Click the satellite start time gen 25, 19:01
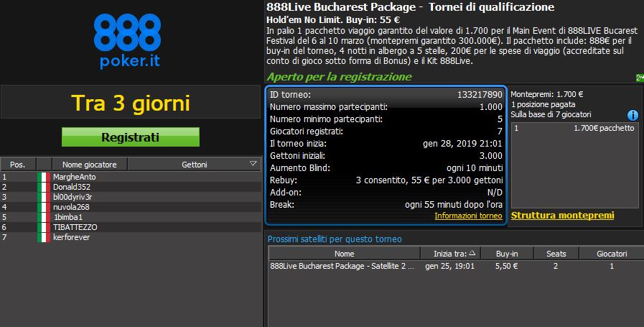 click(x=449, y=266)
